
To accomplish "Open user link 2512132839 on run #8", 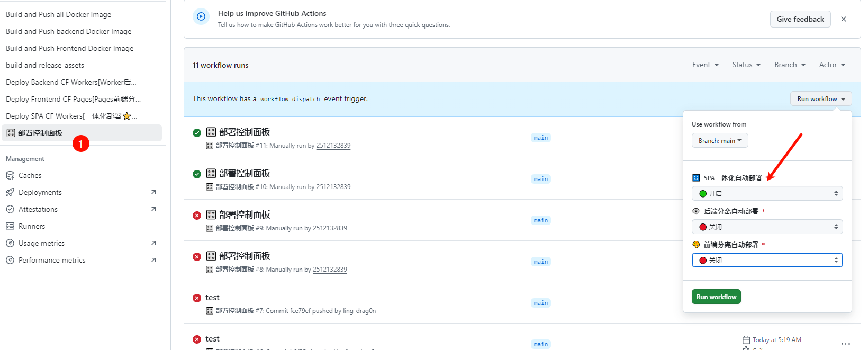I will click(330, 270).
